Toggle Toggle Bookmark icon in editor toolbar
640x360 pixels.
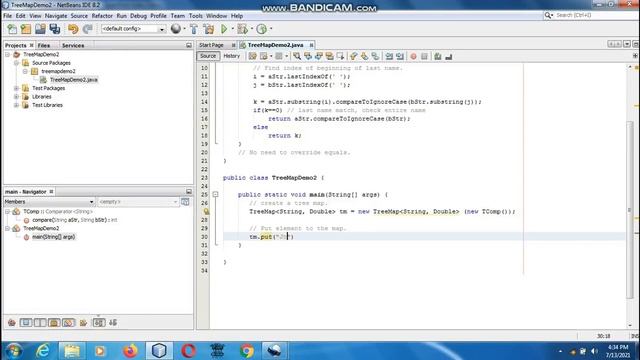point(375,56)
